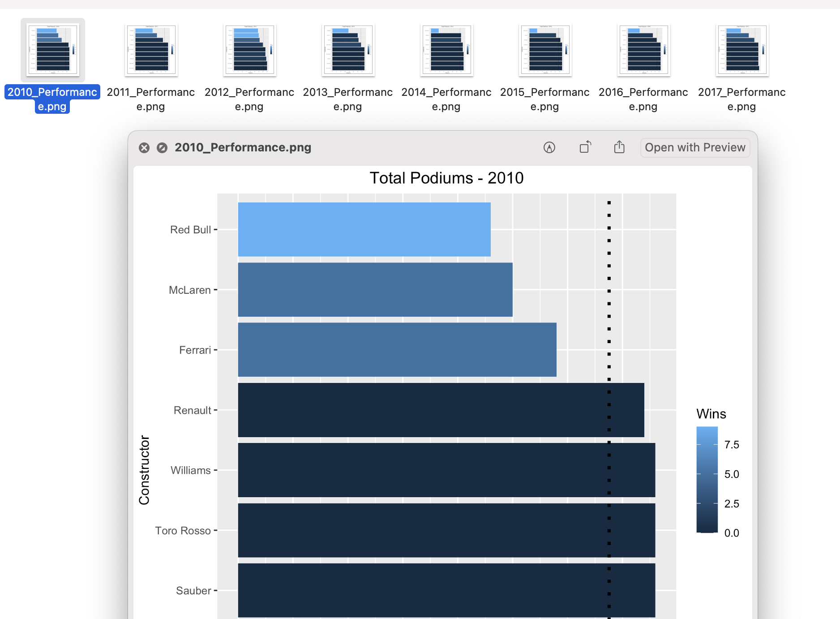
Task: Click the 2015_Performance.png file name label
Action: [545, 99]
